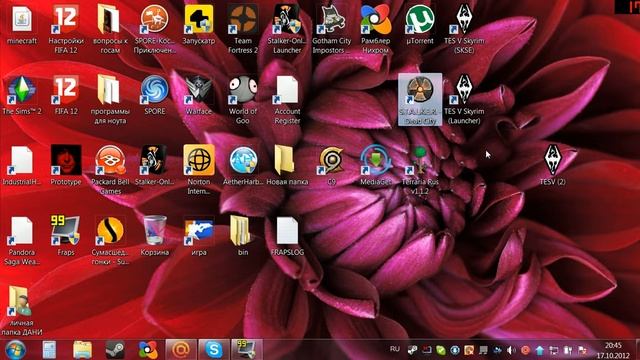Open Сумасшед. гонки shortcut
Image resolution: width=640 pixels, height=360 pixels.
pyautogui.click(x=110, y=241)
